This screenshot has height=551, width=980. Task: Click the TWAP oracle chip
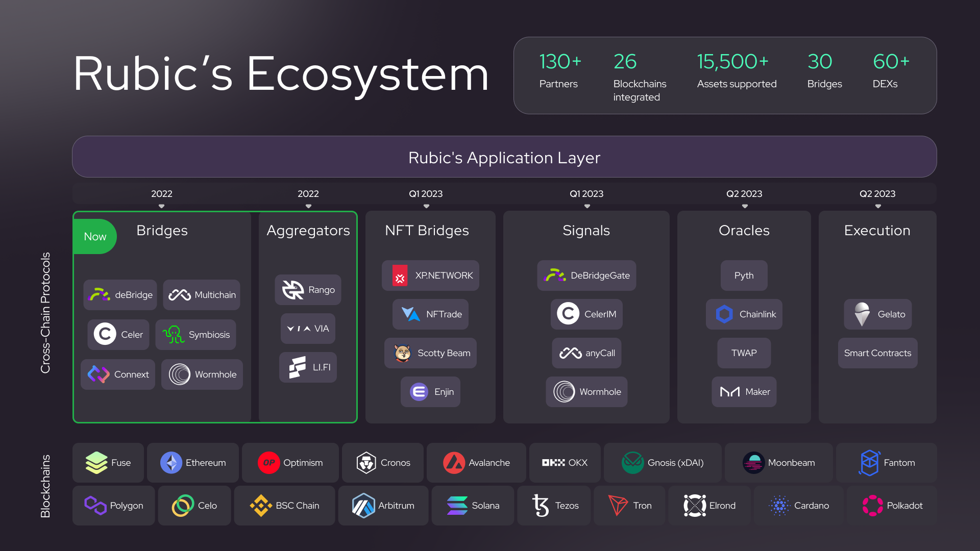pos(744,353)
